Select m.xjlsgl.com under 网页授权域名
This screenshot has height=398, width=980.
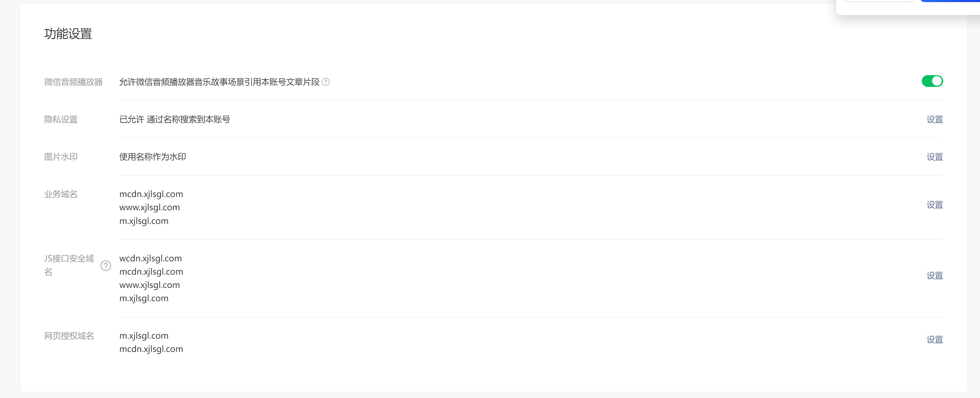[x=144, y=336]
